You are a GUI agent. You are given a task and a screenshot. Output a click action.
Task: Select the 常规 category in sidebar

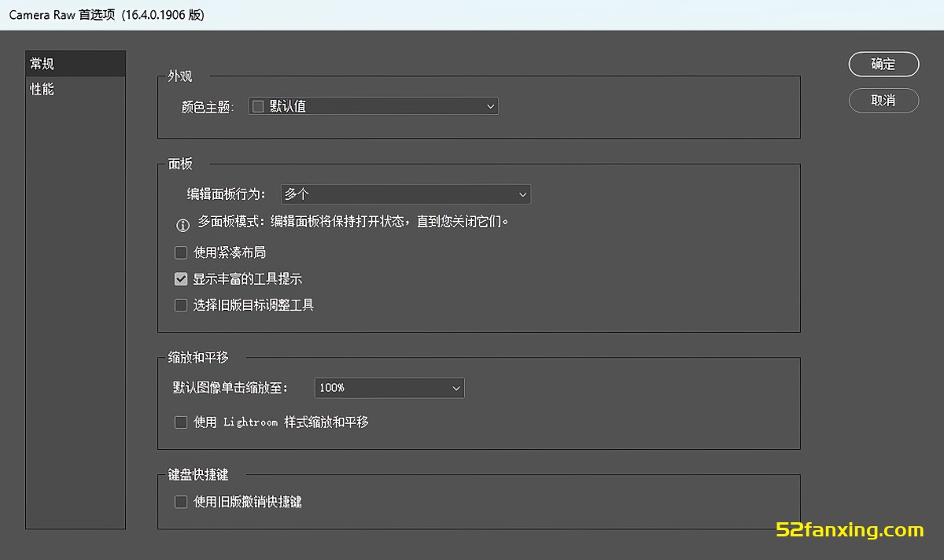pyautogui.click(x=76, y=64)
